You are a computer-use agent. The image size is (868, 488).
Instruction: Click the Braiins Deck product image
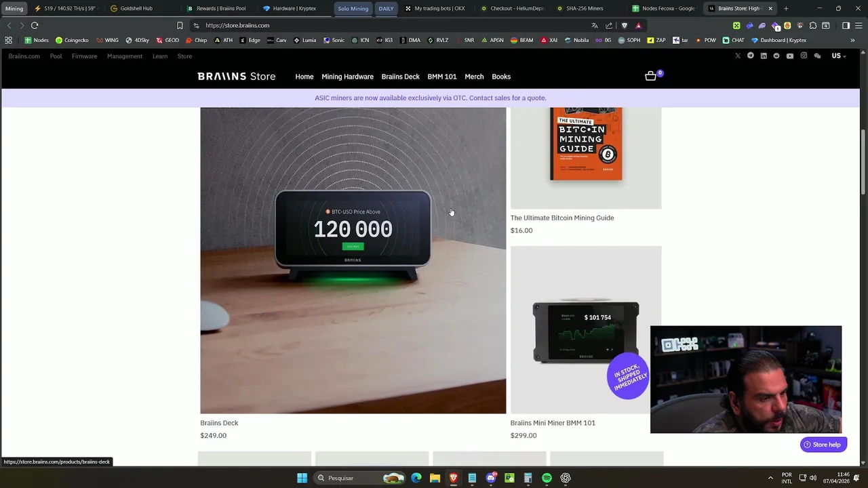tap(353, 260)
